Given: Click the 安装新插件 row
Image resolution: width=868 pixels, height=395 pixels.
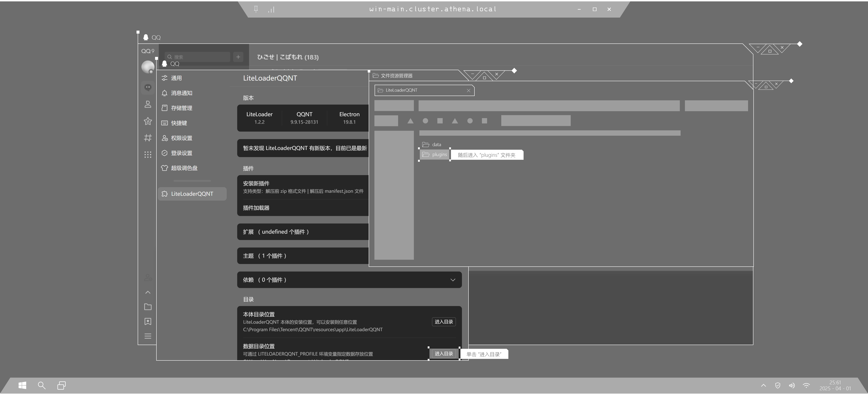Looking at the screenshot, I should pyautogui.click(x=303, y=187).
